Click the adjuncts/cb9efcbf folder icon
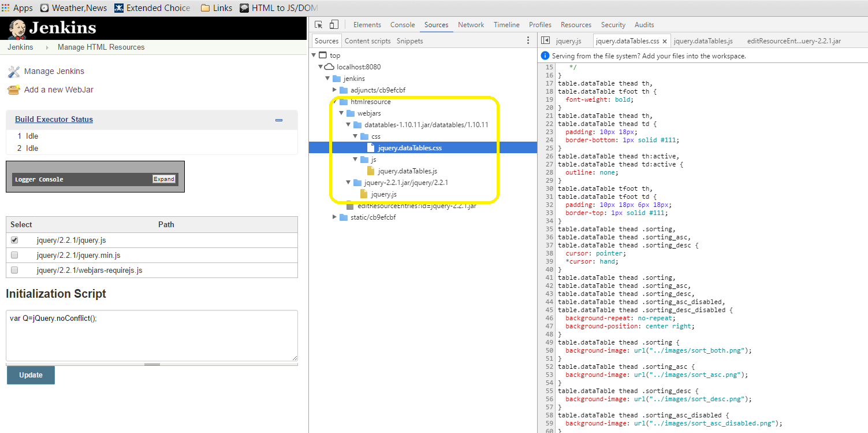This screenshot has height=433, width=868. pos(344,90)
